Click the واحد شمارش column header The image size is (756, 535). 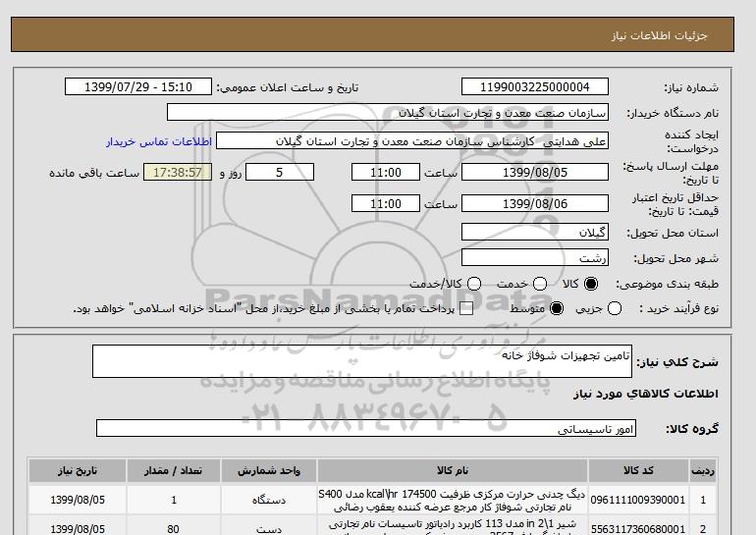(x=269, y=470)
